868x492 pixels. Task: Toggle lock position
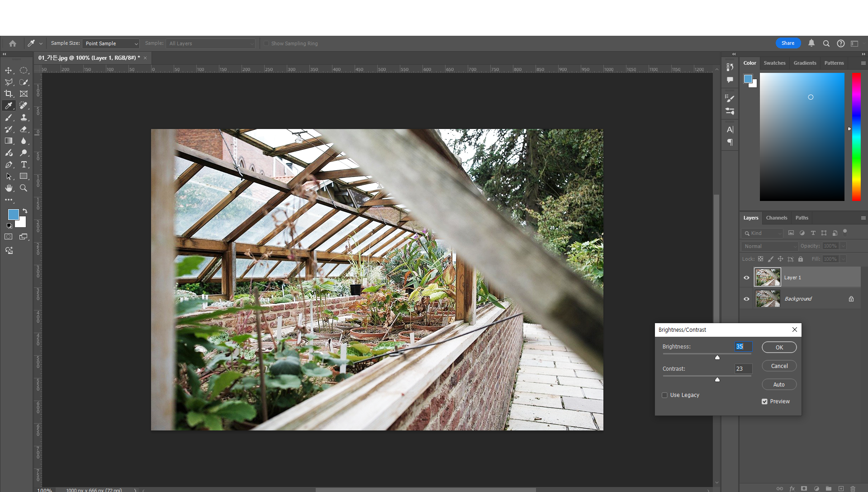[x=780, y=259]
